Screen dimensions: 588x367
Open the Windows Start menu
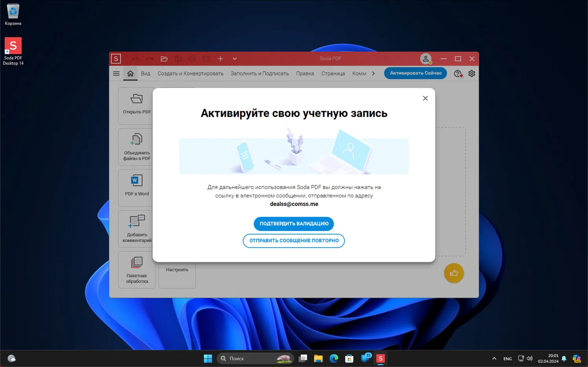pos(208,358)
